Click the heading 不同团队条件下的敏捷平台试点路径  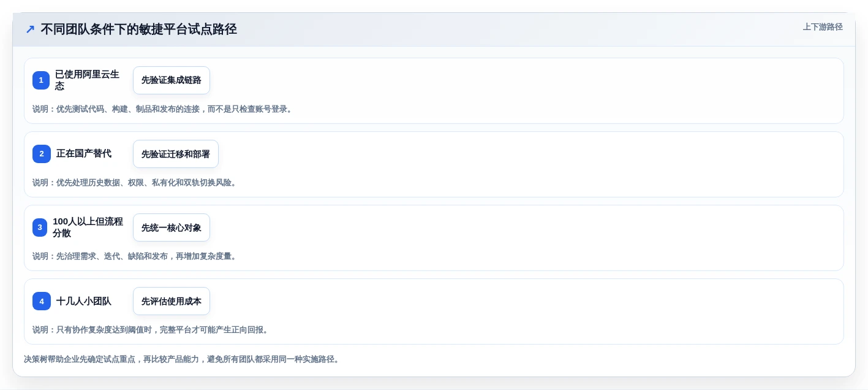click(x=138, y=29)
